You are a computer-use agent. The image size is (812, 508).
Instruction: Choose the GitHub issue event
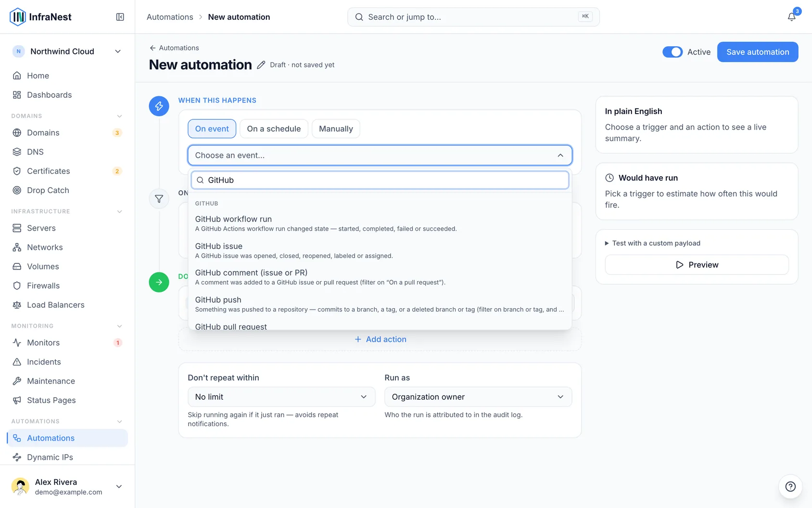380,250
